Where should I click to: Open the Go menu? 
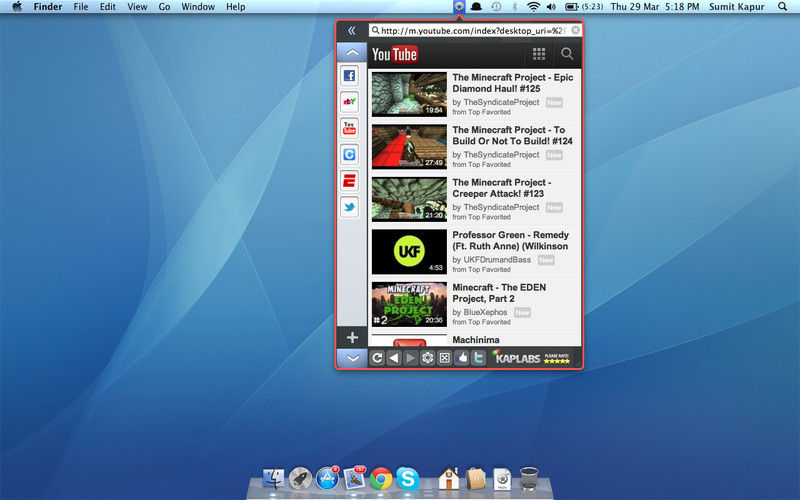point(164,7)
